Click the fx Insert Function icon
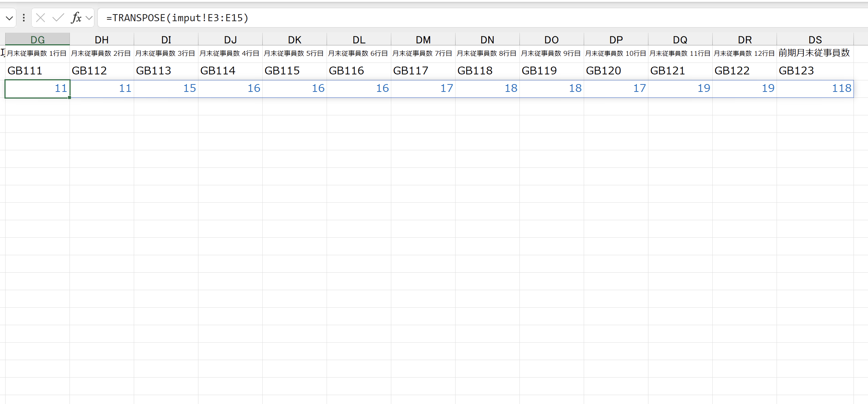This screenshot has width=868, height=404. (76, 17)
